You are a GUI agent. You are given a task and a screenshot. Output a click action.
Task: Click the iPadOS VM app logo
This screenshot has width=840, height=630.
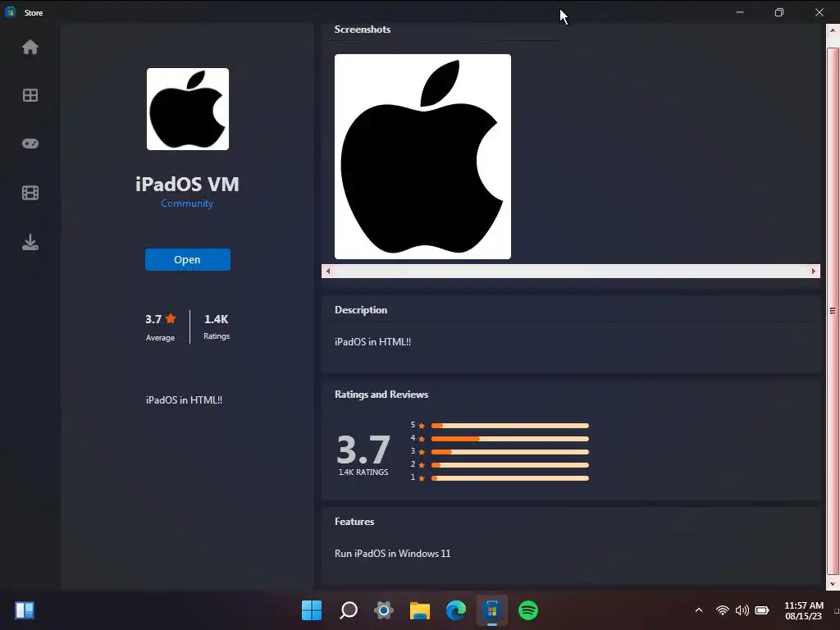[x=188, y=109]
